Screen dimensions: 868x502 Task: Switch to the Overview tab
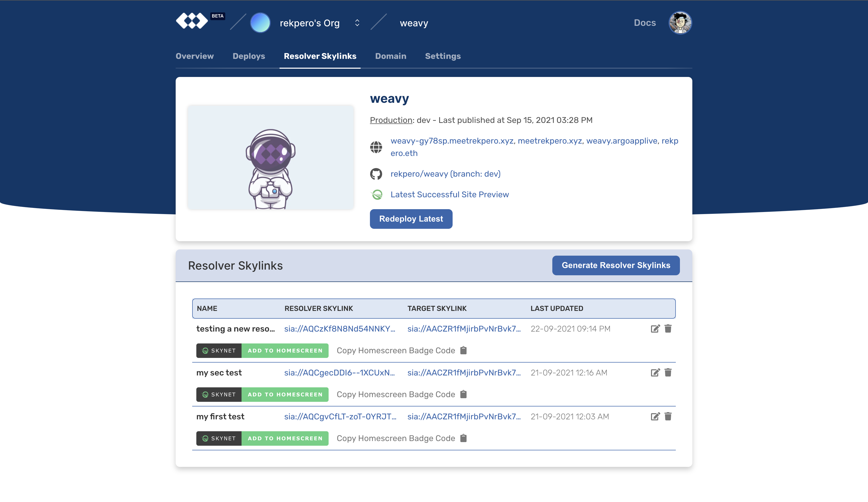(x=195, y=56)
